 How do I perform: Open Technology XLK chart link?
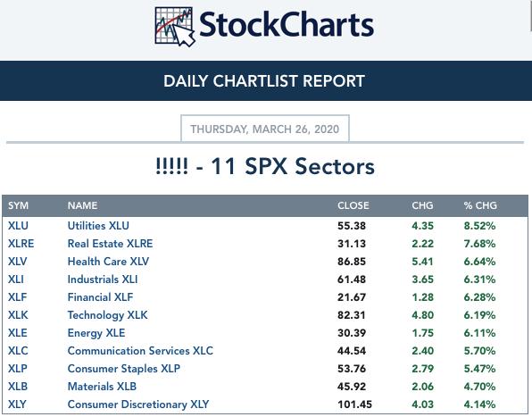coord(107,315)
